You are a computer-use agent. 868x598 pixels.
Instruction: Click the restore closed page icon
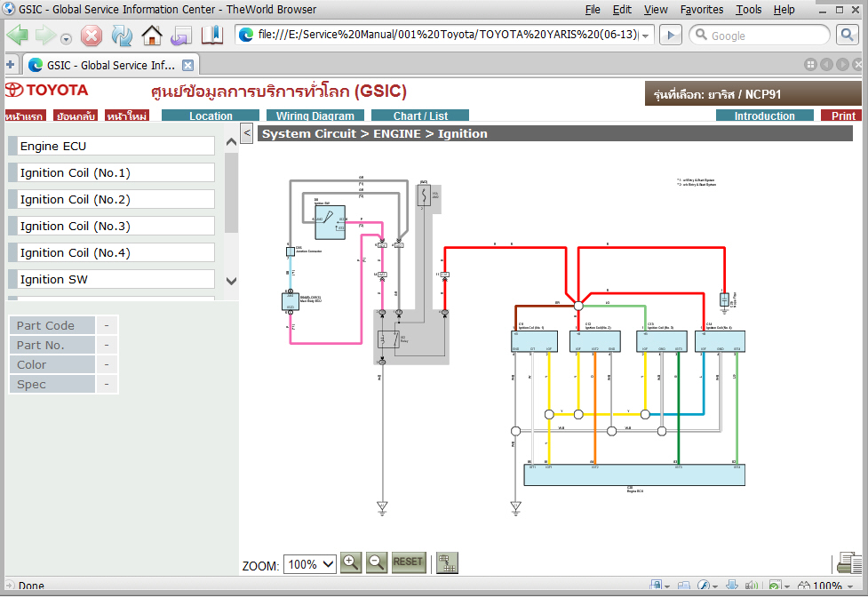[181, 36]
